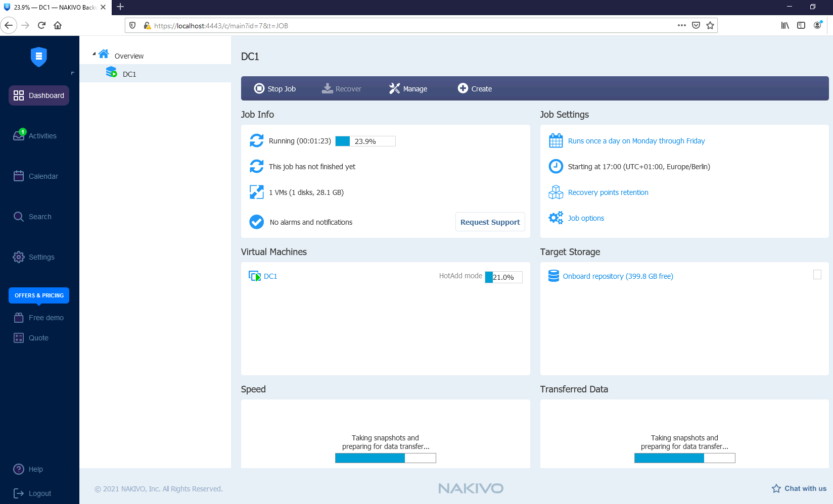Open Recovery points retention settings
Viewport: 833px width, 504px height.
[x=608, y=192]
